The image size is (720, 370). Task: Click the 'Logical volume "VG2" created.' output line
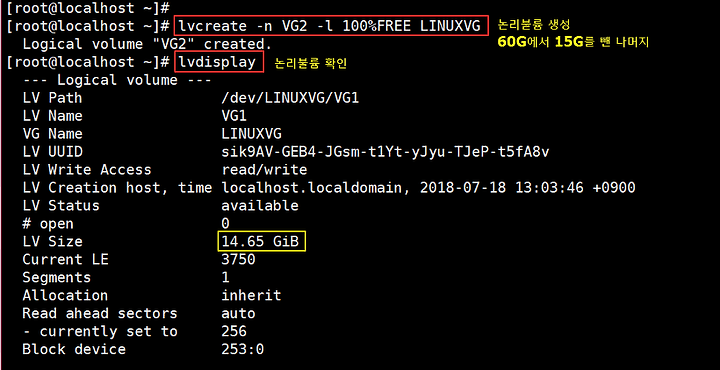[147, 44]
